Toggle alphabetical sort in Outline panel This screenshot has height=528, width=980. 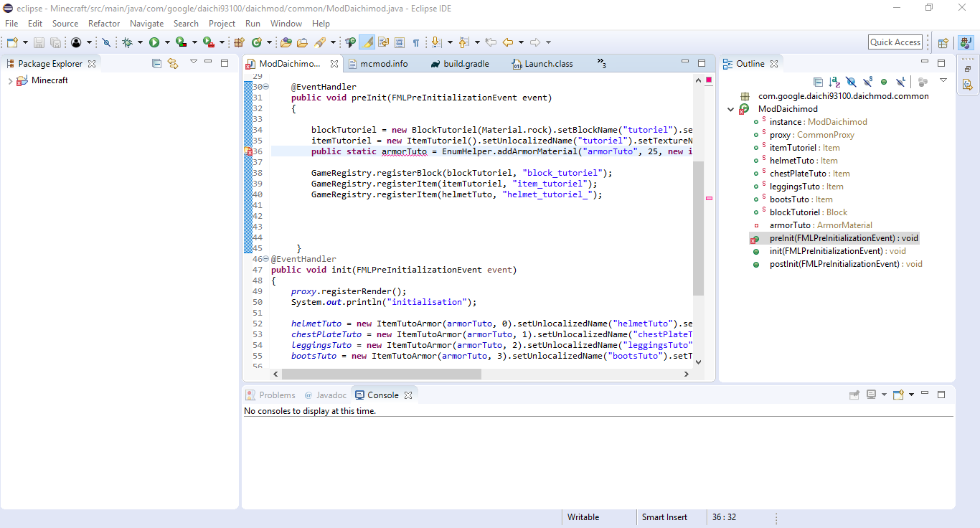834,82
